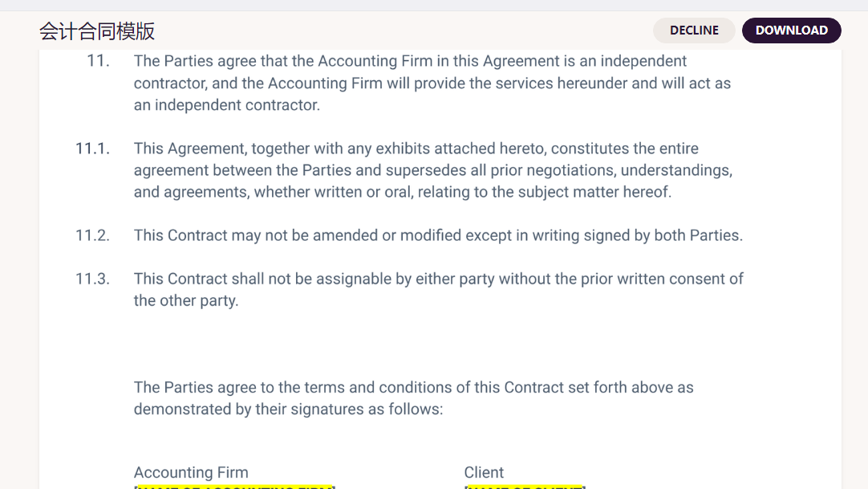The image size is (868, 489).
Task: Click the signatures agreement paragraph
Action: (x=413, y=398)
